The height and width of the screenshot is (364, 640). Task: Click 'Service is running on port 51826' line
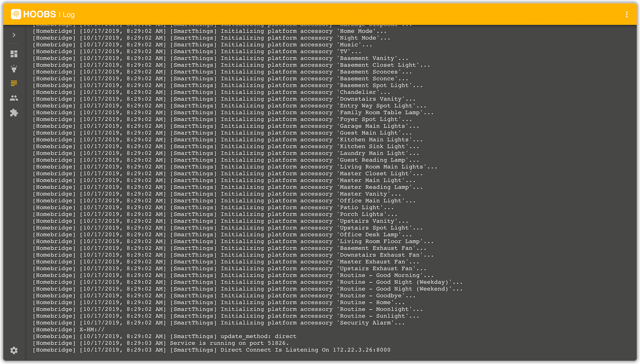click(x=161, y=343)
